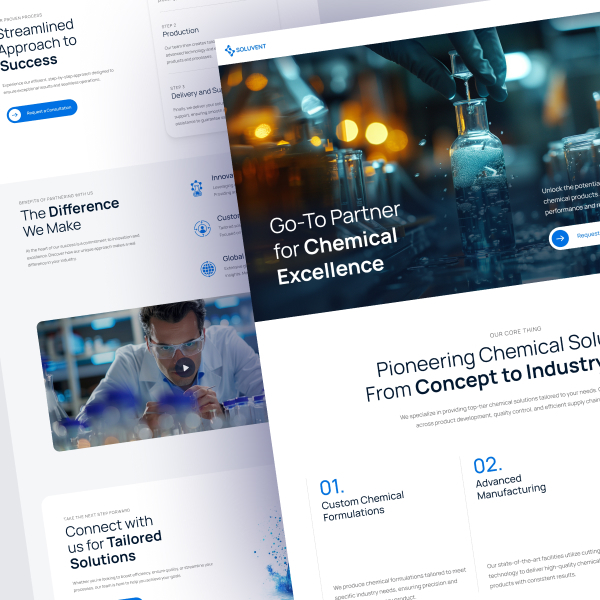Click 'The Difference We Make' heading
Image resolution: width=600 pixels, height=600 pixels.
pyautogui.click(x=70, y=217)
